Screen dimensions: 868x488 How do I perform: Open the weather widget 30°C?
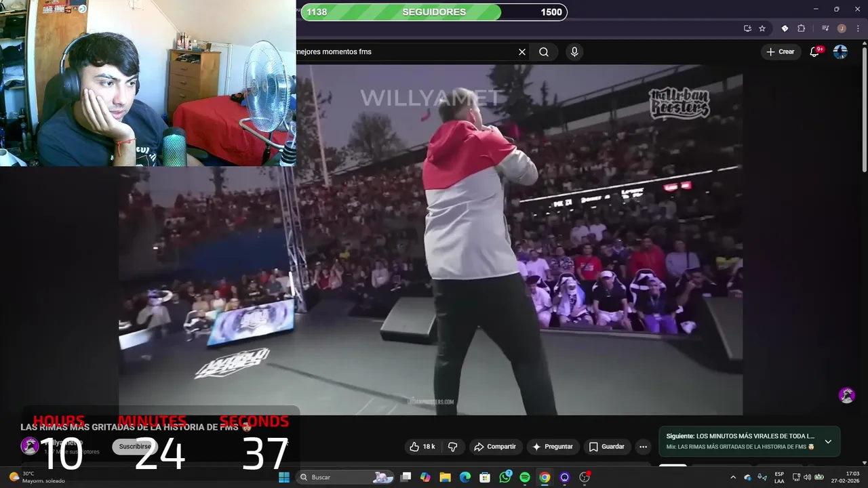[x=39, y=477]
